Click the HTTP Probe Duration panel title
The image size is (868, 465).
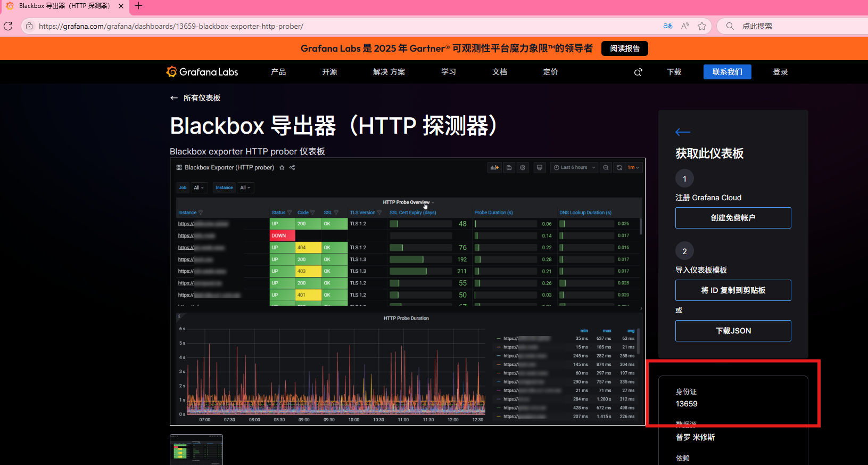coord(407,318)
